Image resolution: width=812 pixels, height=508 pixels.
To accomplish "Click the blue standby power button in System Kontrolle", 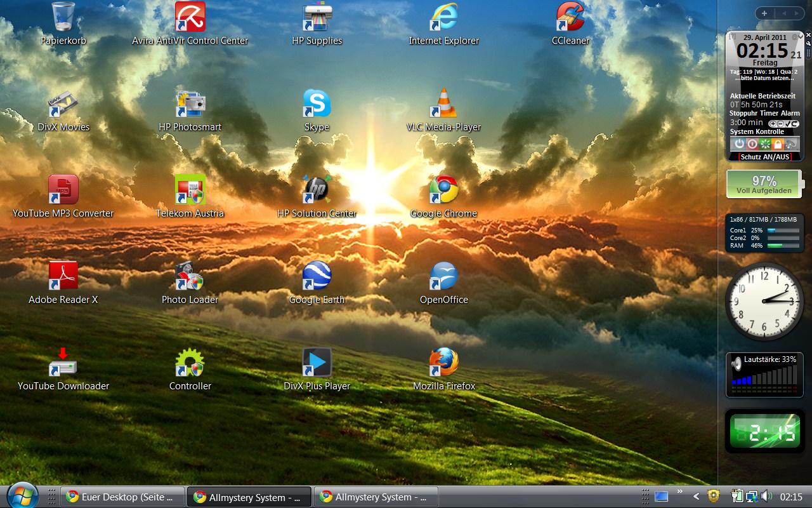I will tap(738, 144).
